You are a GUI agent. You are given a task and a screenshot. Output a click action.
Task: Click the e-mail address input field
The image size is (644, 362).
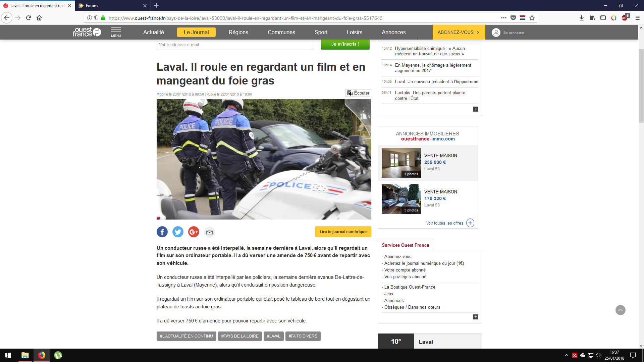point(234,45)
